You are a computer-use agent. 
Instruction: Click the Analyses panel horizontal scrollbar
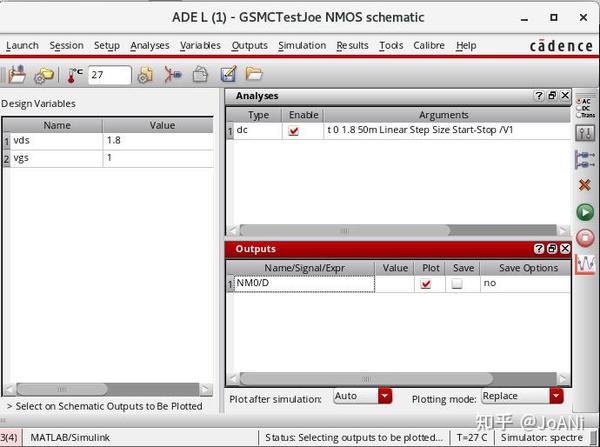(398, 230)
